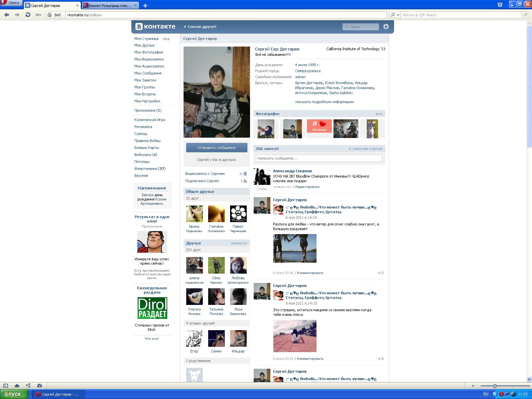Open the Список друзей link
This screenshot has height=399, width=532.
click(201, 27)
